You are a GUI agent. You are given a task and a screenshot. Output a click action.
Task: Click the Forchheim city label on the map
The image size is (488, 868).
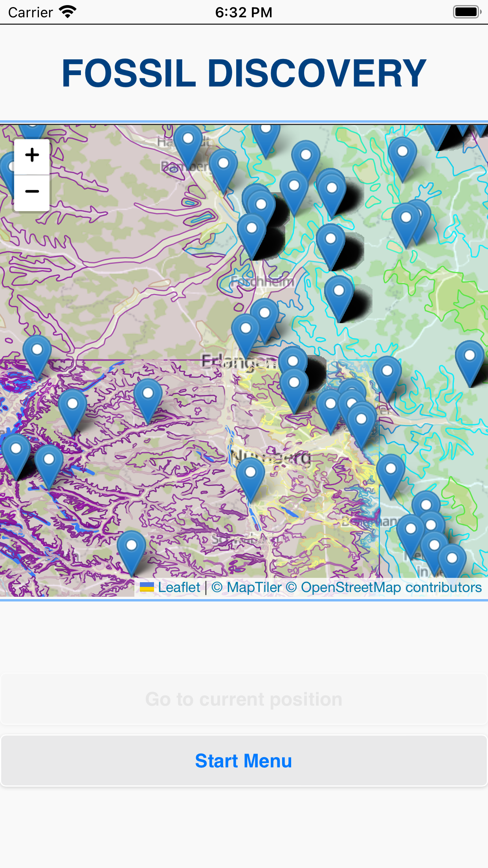click(262, 281)
